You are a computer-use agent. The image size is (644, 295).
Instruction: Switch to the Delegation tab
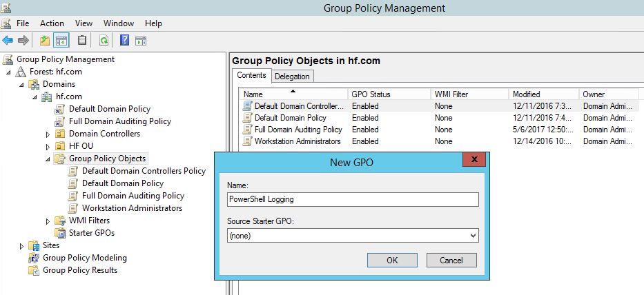pyautogui.click(x=293, y=77)
